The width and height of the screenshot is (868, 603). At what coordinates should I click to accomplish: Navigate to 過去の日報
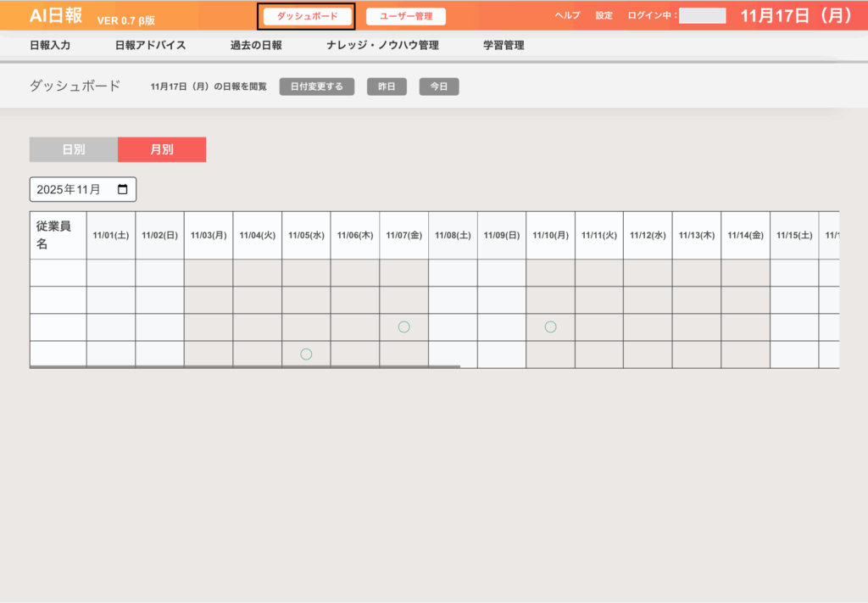point(256,46)
